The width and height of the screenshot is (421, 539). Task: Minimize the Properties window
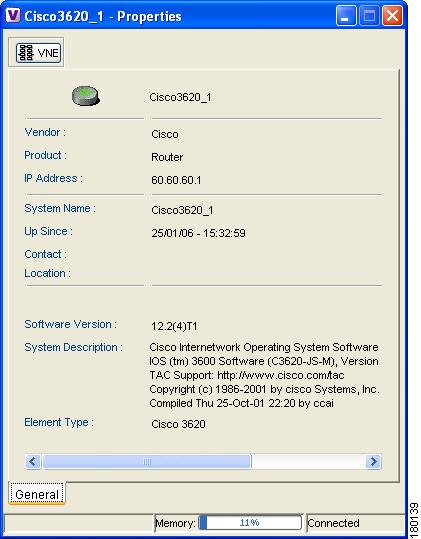pos(346,16)
